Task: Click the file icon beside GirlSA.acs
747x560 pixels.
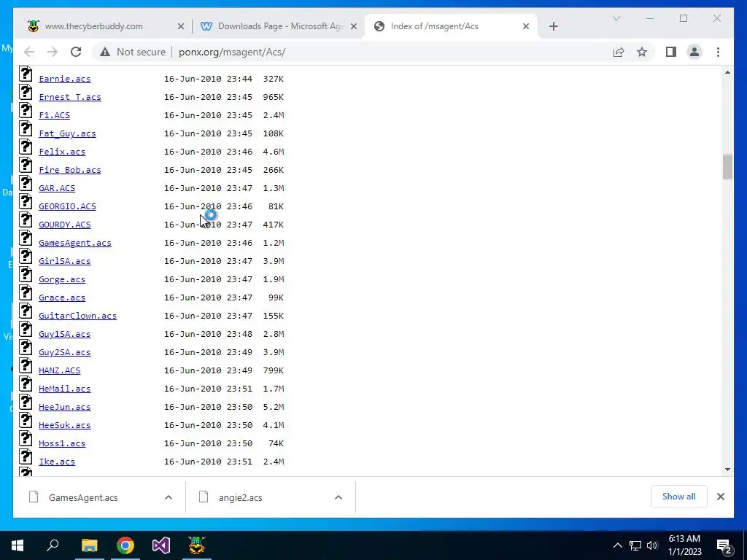Action: pyautogui.click(x=26, y=256)
